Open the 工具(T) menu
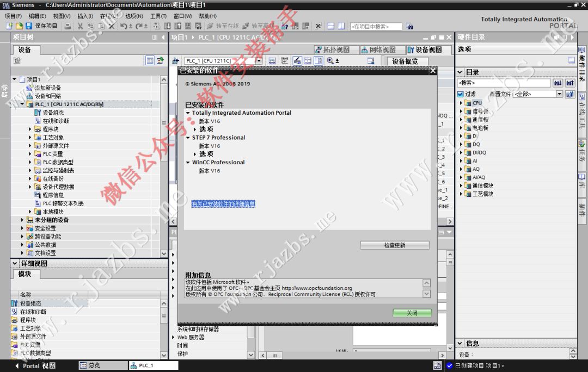The image size is (588, 372). [x=158, y=16]
